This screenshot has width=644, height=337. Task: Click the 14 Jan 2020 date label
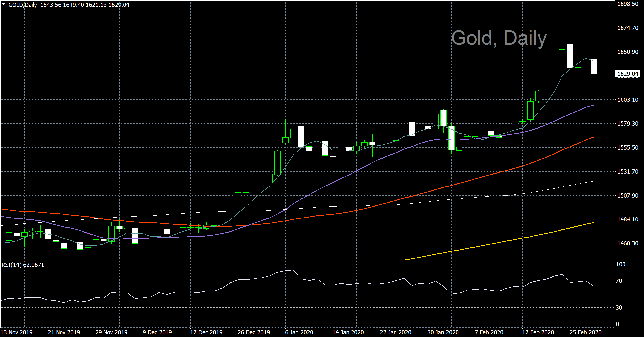(x=348, y=332)
